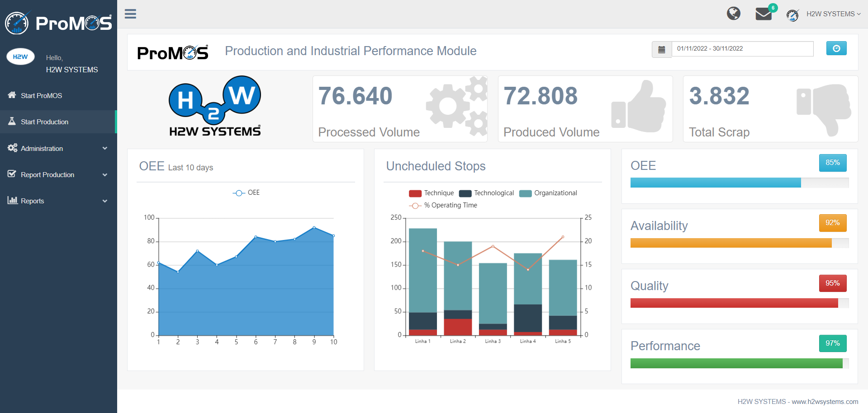Click the Linha 2 stacked bar
The width and height of the screenshot is (868, 413).
(458, 288)
